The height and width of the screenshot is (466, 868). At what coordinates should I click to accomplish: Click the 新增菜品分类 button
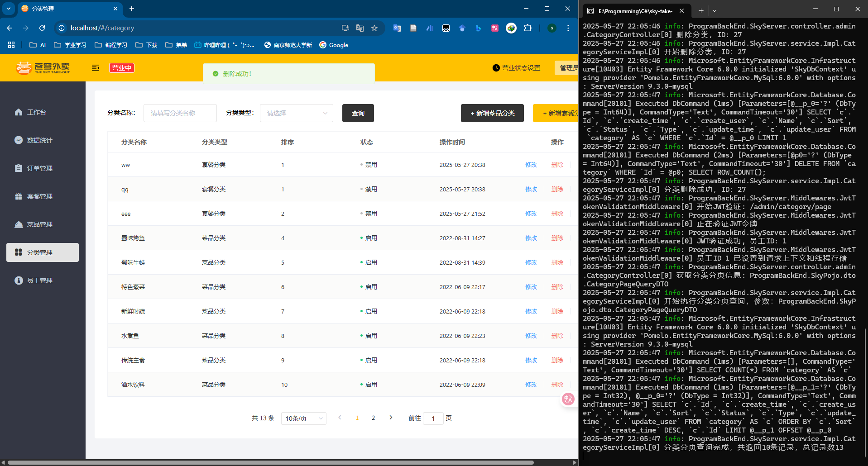click(x=492, y=113)
